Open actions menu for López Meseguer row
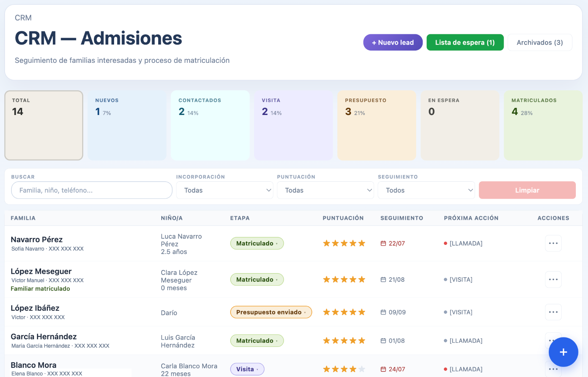The height and width of the screenshot is (377, 588). tap(553, 280)
